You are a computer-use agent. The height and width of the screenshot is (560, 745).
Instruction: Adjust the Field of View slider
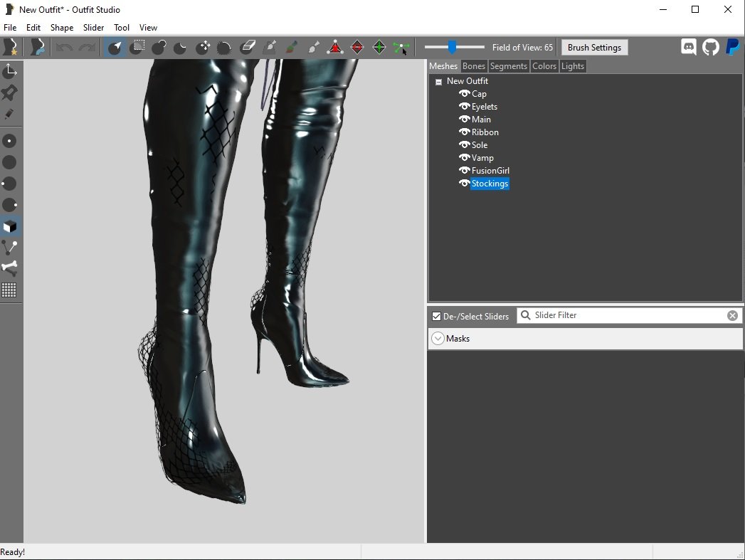pos(452,48)
